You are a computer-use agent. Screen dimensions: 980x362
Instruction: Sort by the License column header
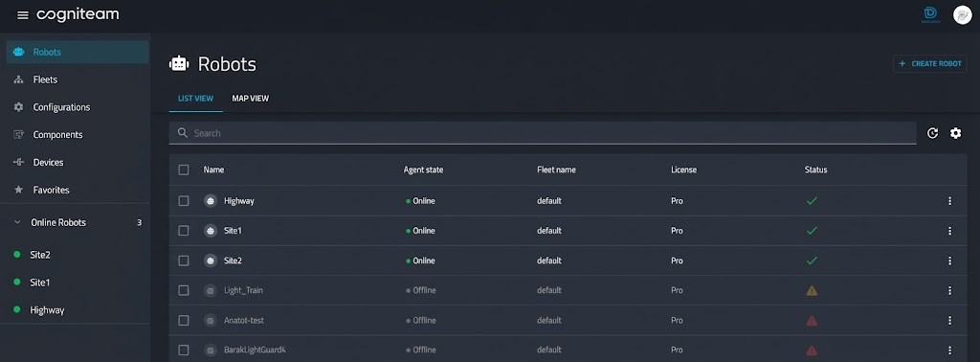pyautogui.click(x=683, y=170)
